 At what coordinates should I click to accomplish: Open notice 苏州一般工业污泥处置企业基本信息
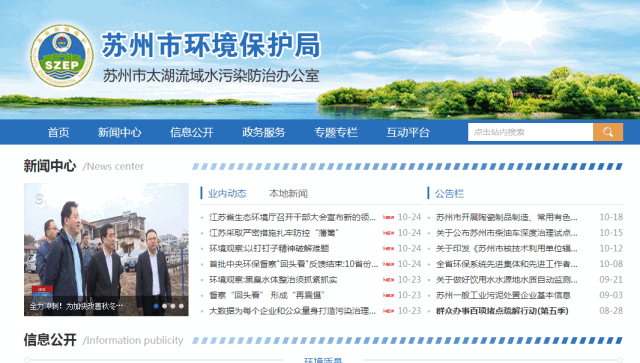(503, 295)
